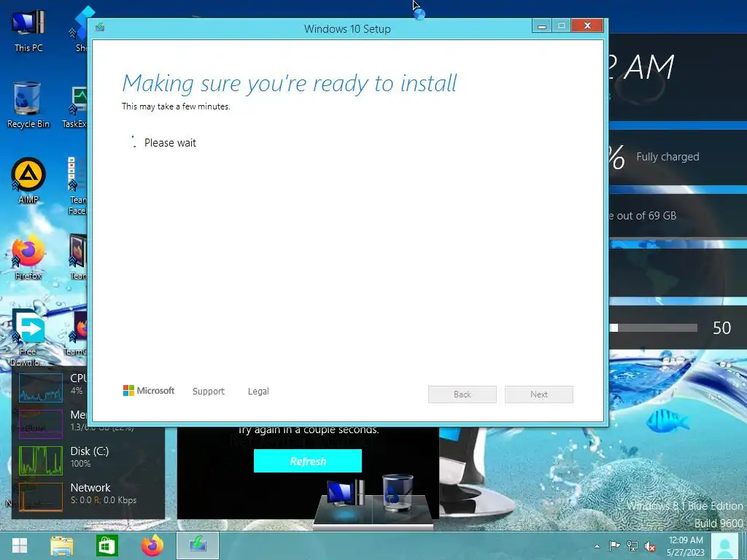Image resolution: width=747 pixels, height=560 pixels.
Task: Open Firefox from the taskbar
Action: point(152,545)
